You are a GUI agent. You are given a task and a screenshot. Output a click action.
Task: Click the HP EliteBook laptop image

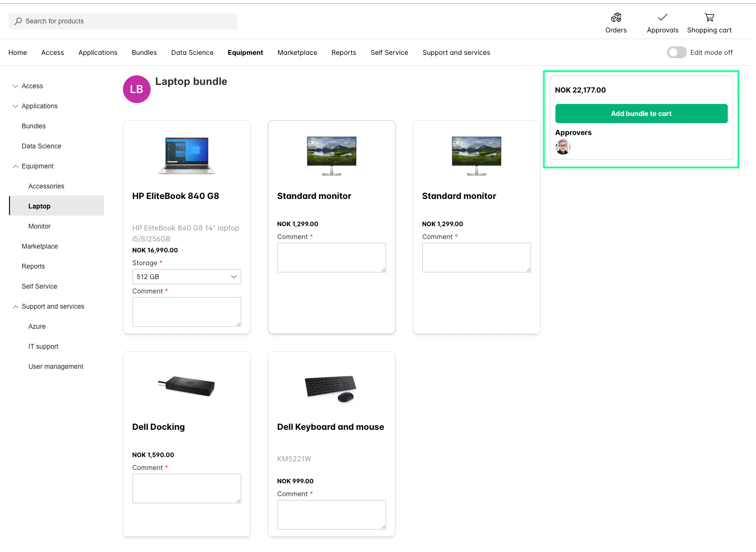[187, 156]
